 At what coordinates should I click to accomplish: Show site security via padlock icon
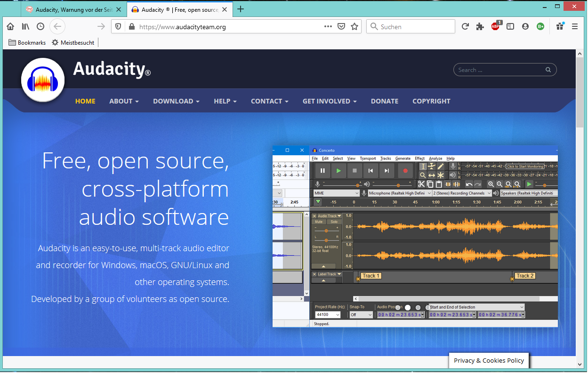(131, 27)
